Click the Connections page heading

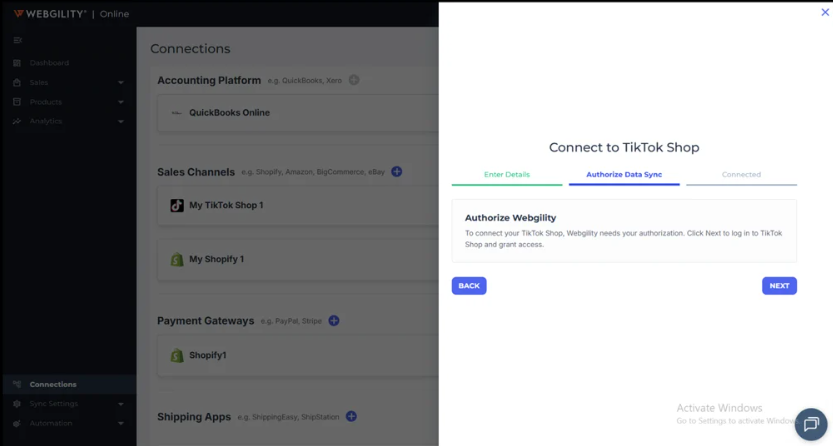coord(190,48)
